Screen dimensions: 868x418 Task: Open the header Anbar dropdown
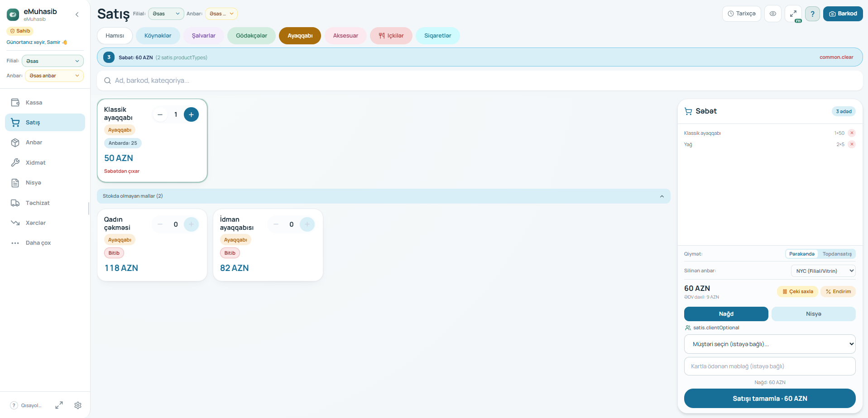coord(221,14)
